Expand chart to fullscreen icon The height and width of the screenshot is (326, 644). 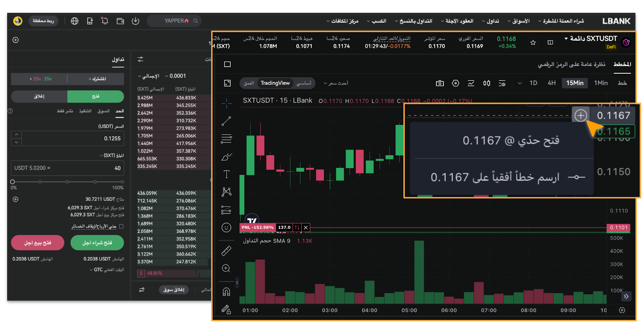pos(227,83)
